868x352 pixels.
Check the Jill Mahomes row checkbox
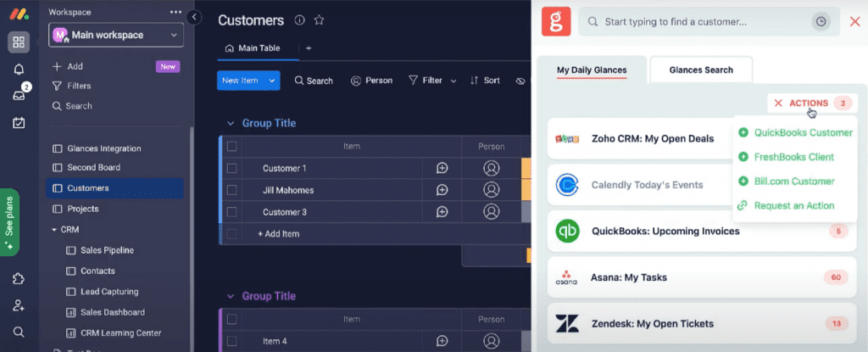click(232, 190)
